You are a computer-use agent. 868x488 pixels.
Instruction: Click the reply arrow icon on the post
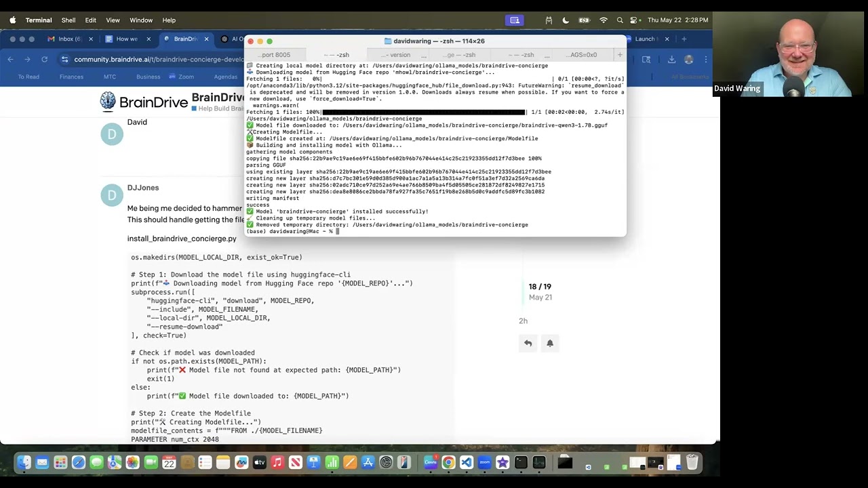[x=528, y=343]
